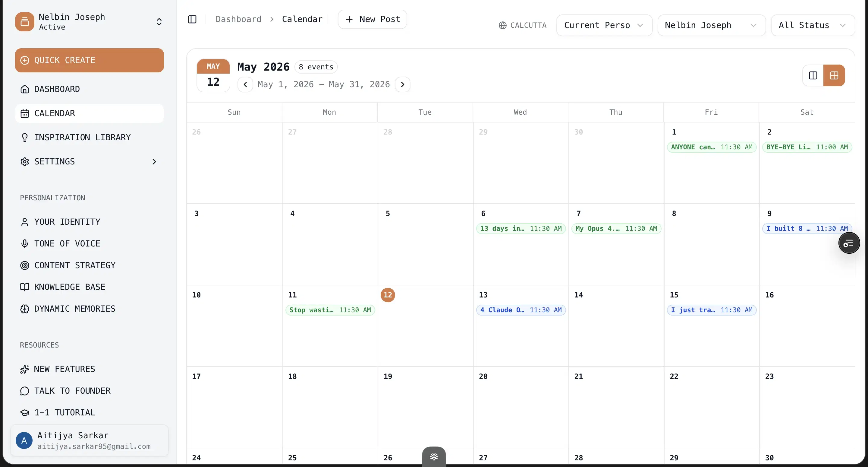This screenshot has height=467, width=868.
Task: Open the Nelbin Joseph filter dropdown
Action: pos(711,25)
